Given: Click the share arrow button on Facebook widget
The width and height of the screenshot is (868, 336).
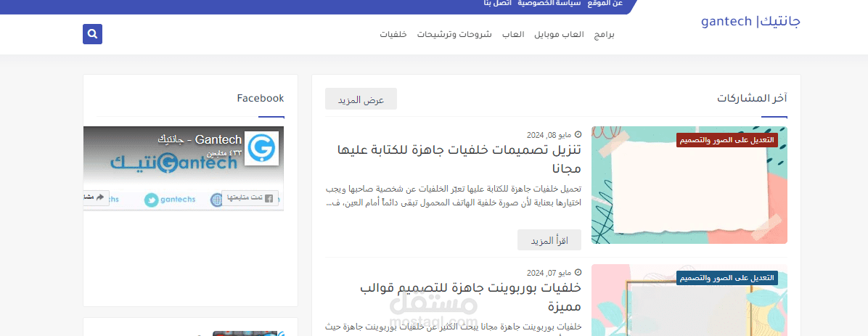Looking at the screenshot, I should (x=95, y=198).
